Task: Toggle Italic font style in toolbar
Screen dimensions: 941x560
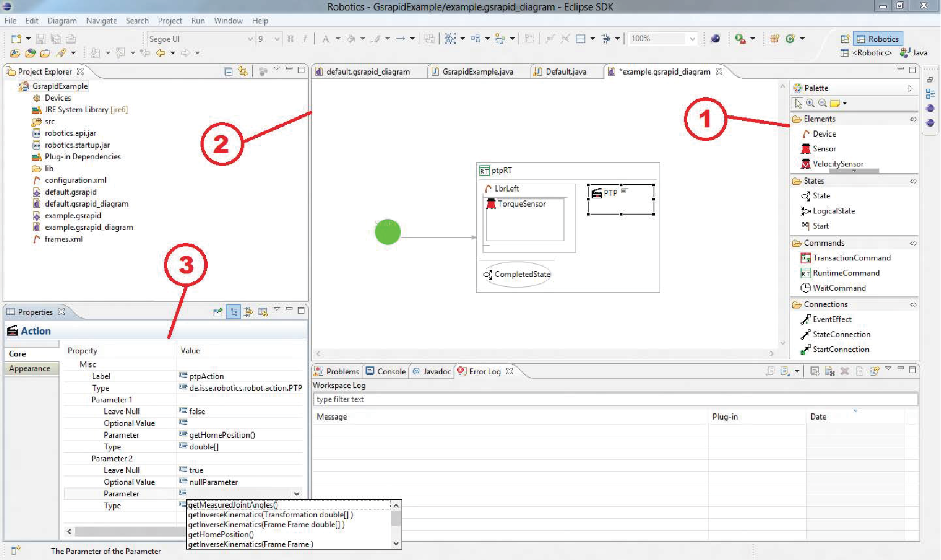Action: coord(305,39)
